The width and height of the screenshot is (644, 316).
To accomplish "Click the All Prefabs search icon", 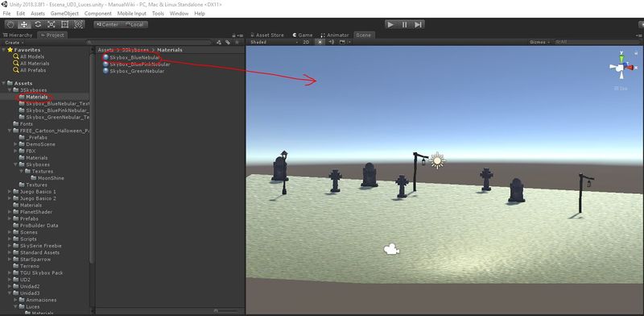I will (16, 70).
